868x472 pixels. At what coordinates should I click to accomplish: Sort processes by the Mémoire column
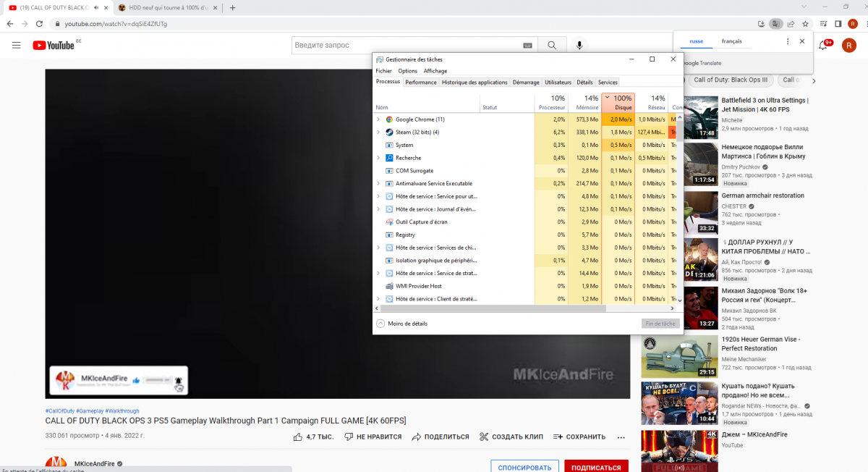pos(584,102)
